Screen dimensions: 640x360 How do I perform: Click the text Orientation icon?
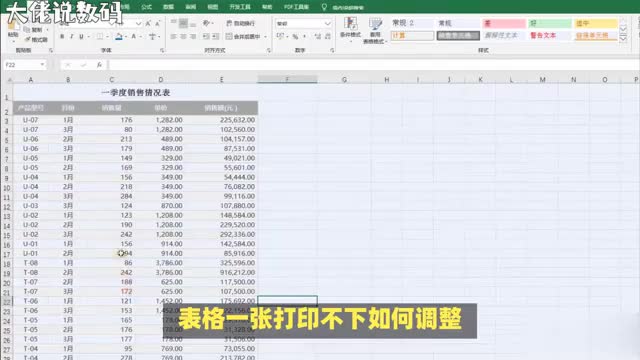coord(207,23)
